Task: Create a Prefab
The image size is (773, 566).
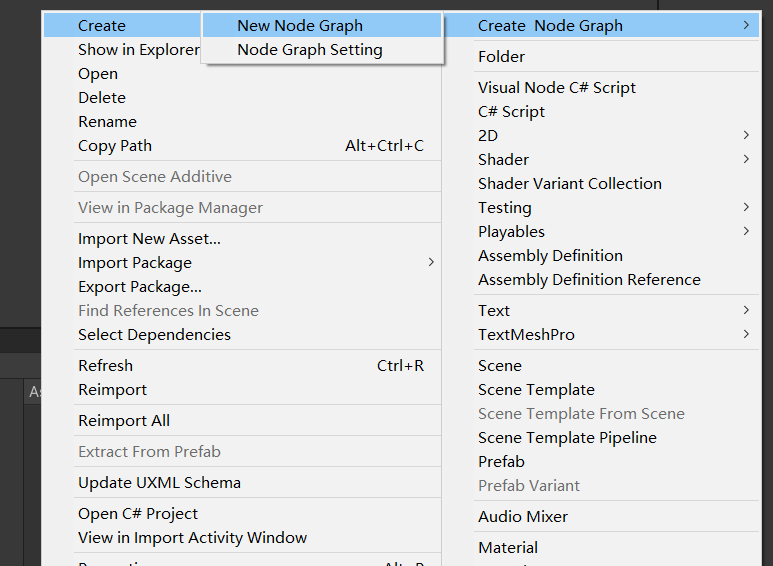Action: pyautogui.click(x=601, y=461)
